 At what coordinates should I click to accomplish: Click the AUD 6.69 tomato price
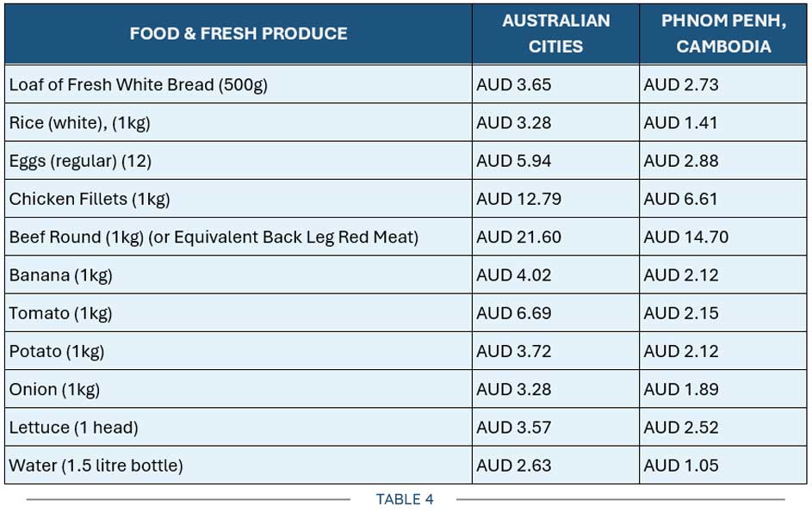click(x=514, y=313)
